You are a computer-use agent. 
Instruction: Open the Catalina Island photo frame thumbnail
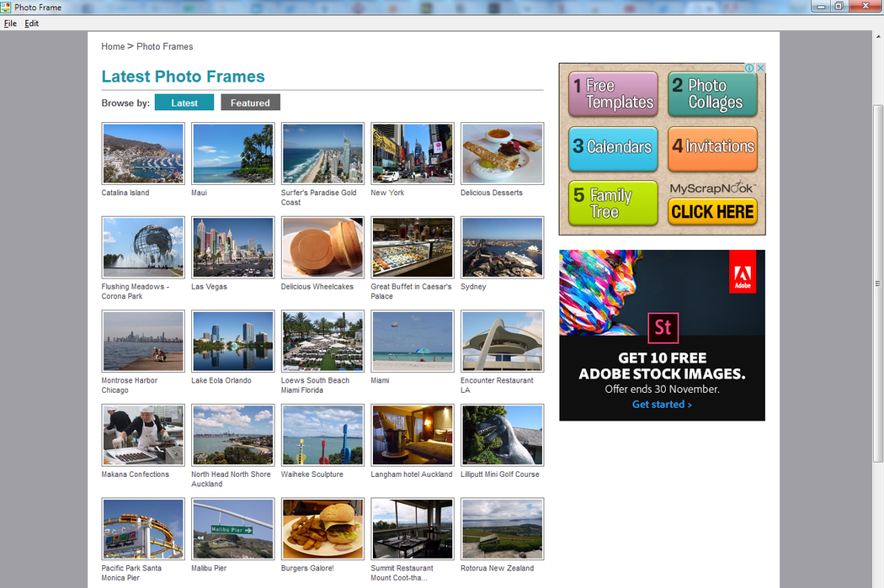click(143, 153)
